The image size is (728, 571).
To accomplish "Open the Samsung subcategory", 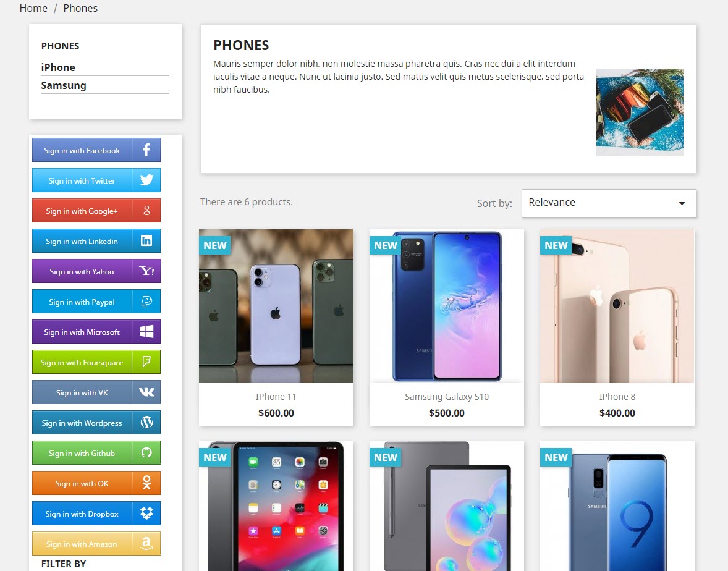I will pos(64,85).
